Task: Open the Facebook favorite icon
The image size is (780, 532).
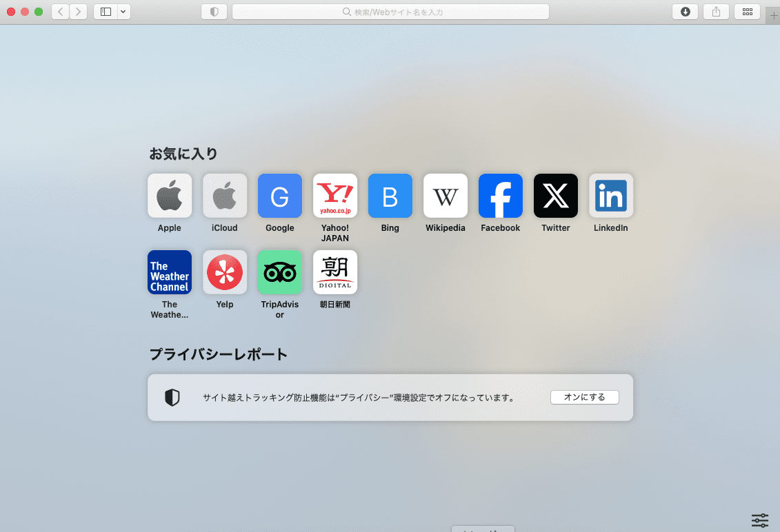Action: pos(500,196)
